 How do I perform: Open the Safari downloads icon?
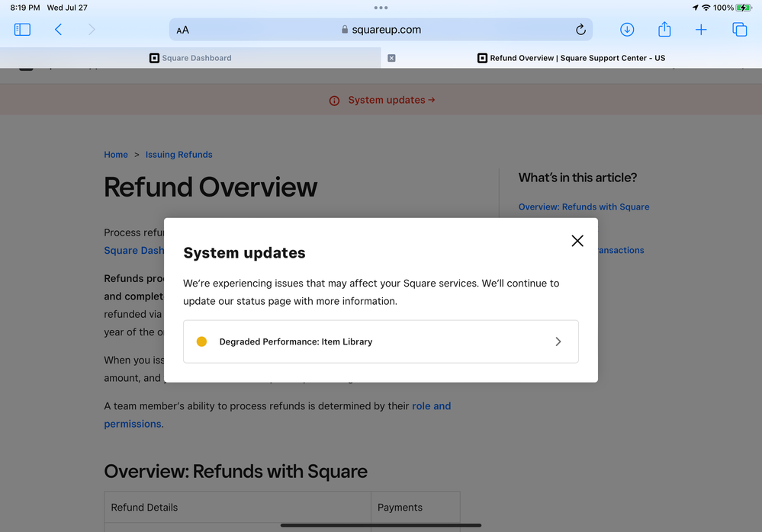click(627, 30)
